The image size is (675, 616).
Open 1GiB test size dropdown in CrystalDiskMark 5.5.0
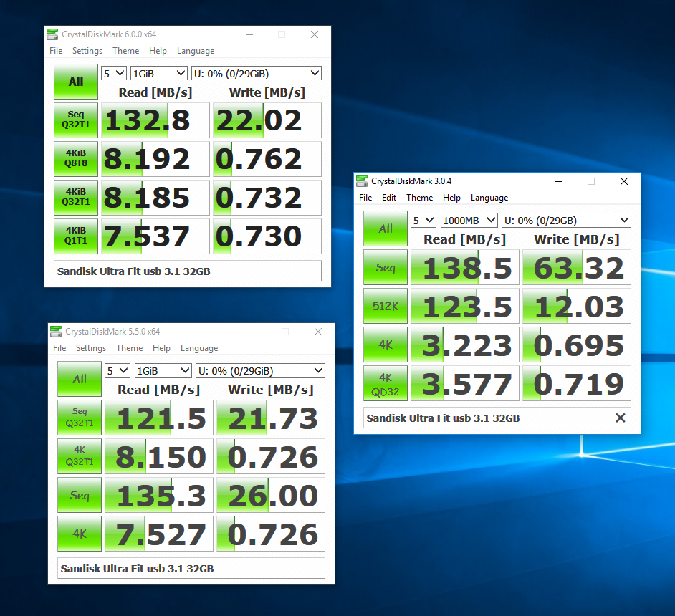(x=162, y=370)
